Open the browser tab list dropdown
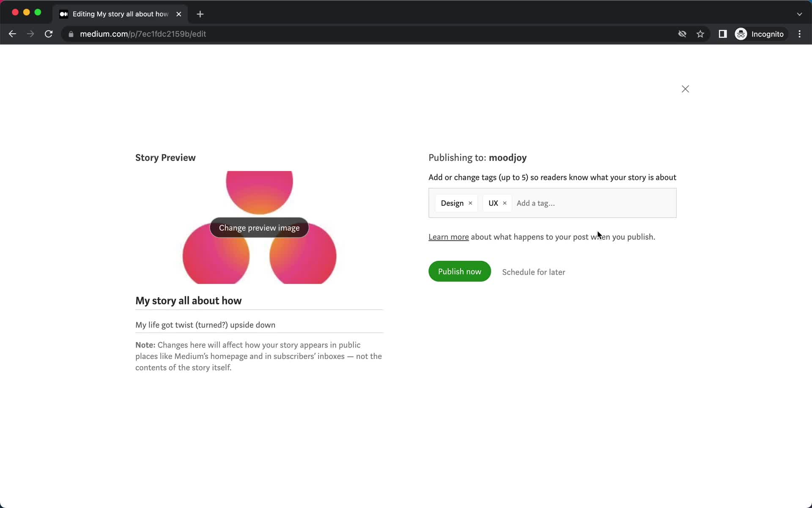The width and height of the screenshot is (812, 508). pyautogui.click(x=800, y=14)
